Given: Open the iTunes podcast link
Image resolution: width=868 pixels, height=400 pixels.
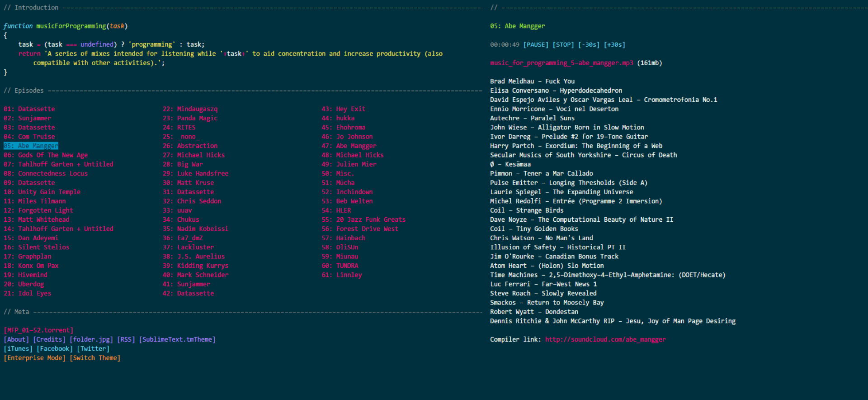Looking at the screenshot, I should pyautogui.click(x=18, y=349).
